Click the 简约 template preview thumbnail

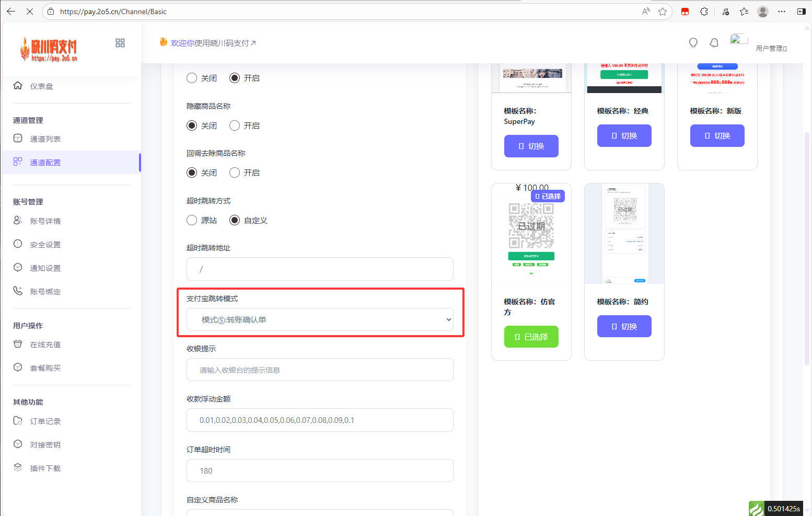[x=624, y=234]
